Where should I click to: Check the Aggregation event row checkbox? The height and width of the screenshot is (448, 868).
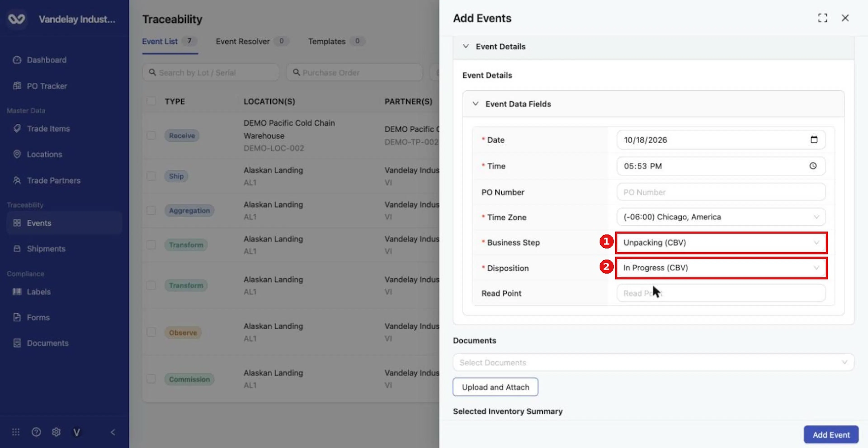151,211
